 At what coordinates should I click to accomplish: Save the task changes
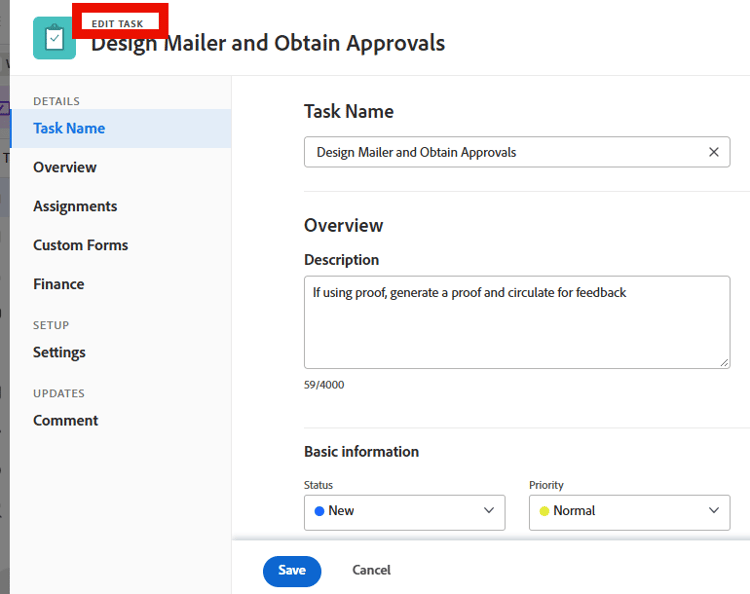click(x=292, y=571)
